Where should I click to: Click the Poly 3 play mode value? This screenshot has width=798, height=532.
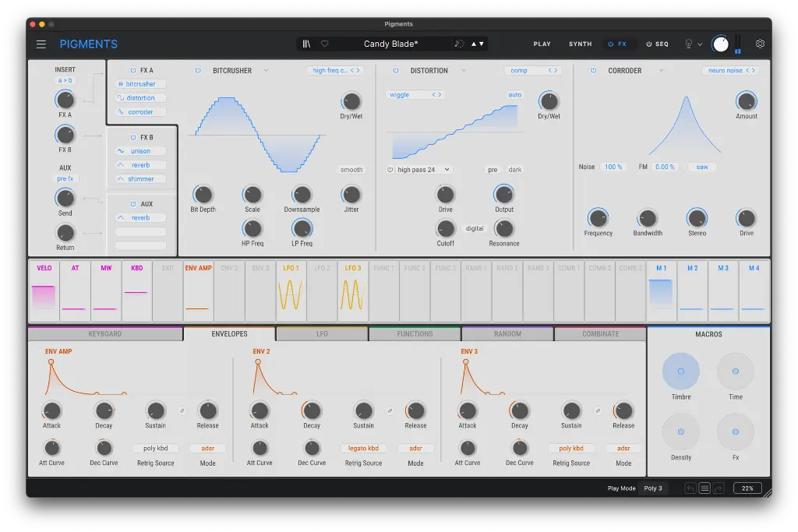[653, 488]
